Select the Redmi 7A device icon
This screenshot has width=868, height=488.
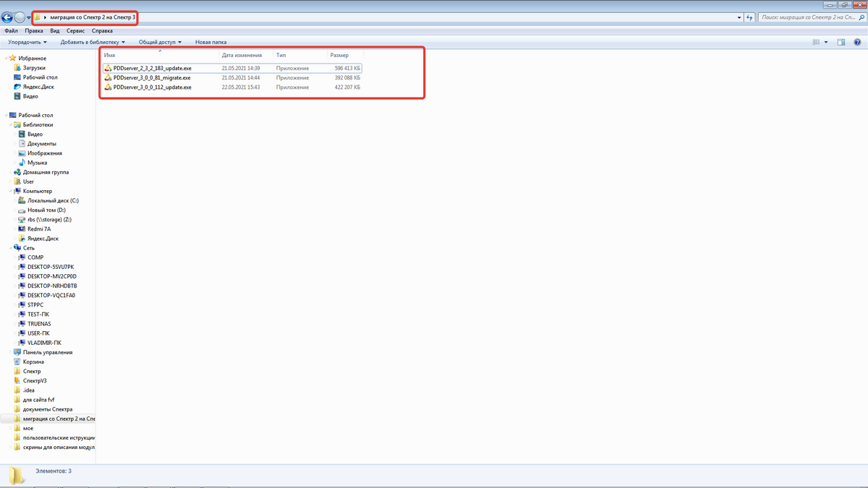[22, 228]
